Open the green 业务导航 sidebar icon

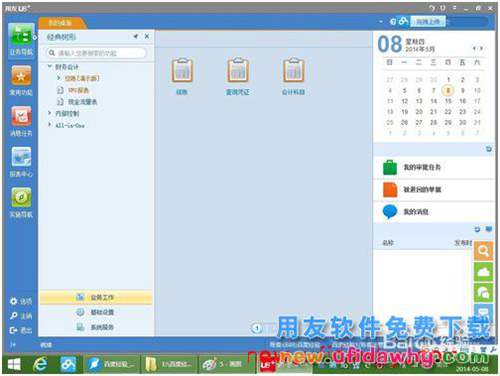pyautogui.click(x=21, y=35)
